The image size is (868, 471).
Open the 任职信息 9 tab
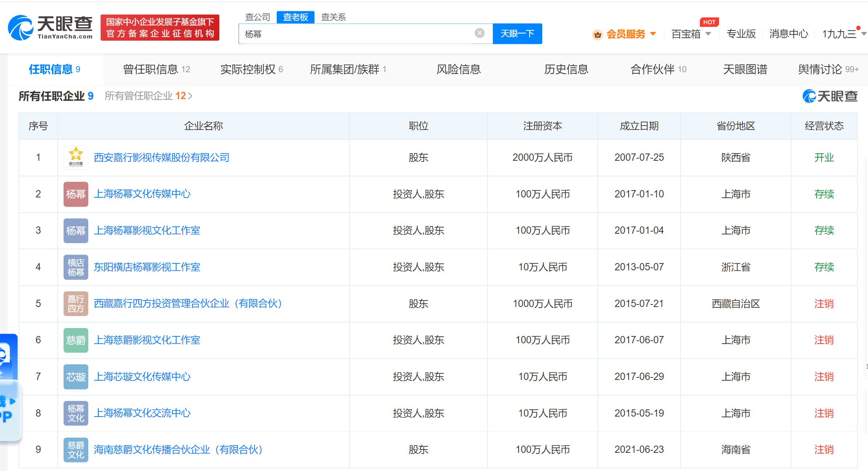point(55,69)
